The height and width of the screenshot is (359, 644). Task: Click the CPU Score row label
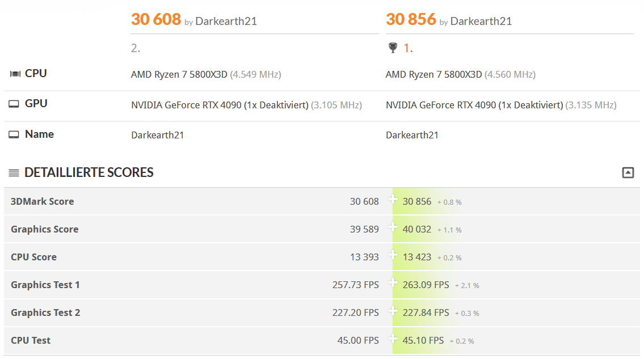33,257
